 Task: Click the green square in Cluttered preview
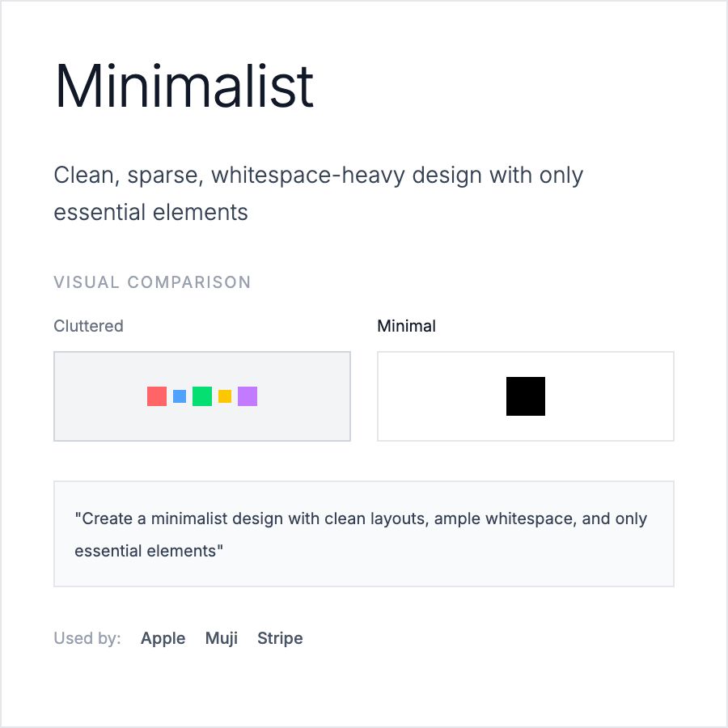pos(202,396)
